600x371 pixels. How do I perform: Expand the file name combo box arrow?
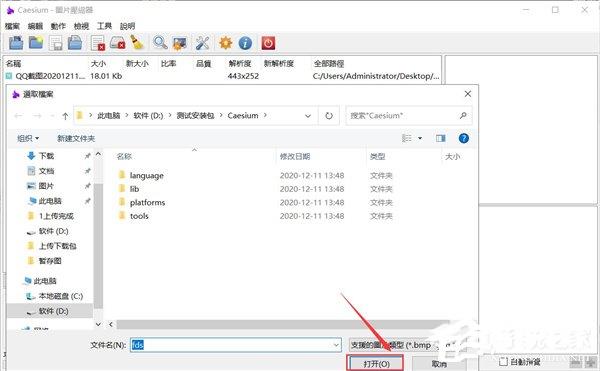[336, 345]
